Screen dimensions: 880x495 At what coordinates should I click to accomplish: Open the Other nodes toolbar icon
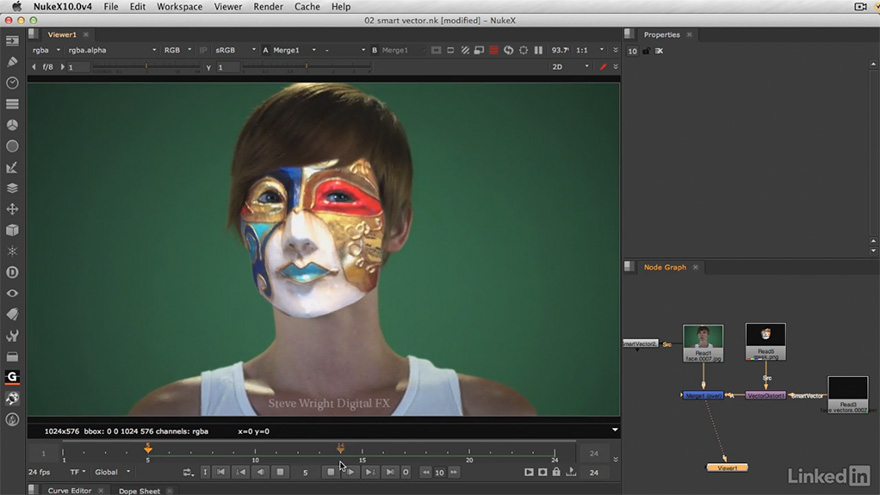click(12, 356)
